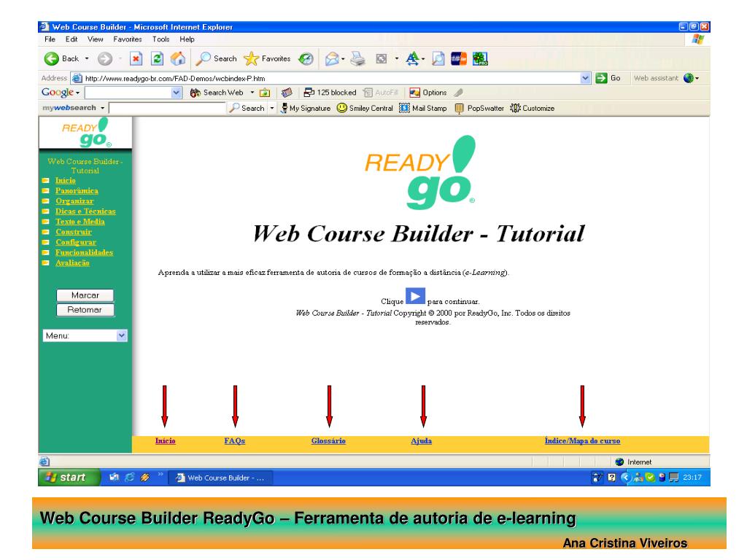Expand the Google search box dropdown
747x560 pixels.
click(x=177, y=93)
